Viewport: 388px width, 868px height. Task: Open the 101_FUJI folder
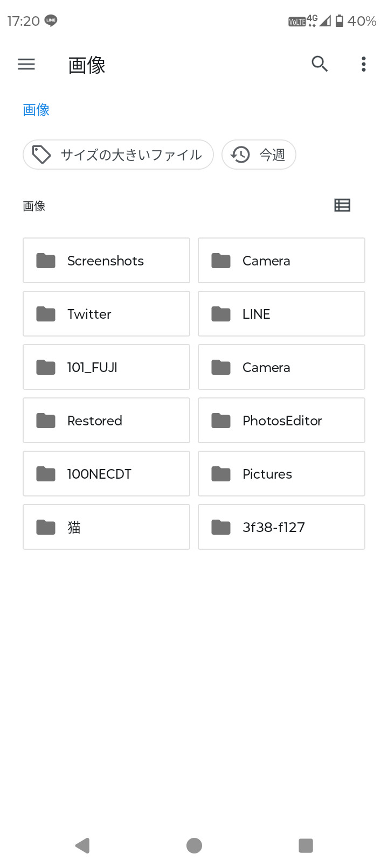[x=106, y=367]
